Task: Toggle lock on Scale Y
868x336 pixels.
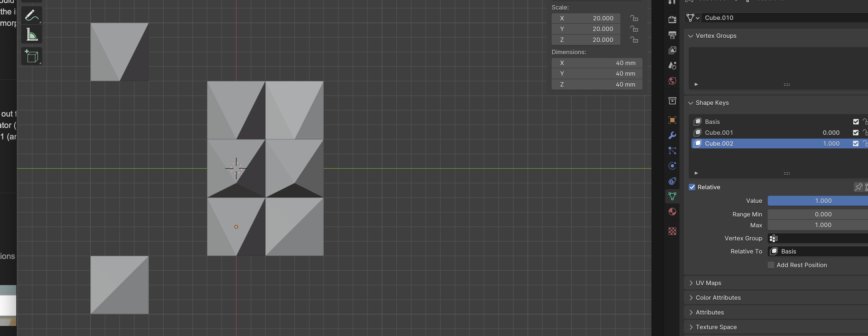Action: (x=634, y=29)
